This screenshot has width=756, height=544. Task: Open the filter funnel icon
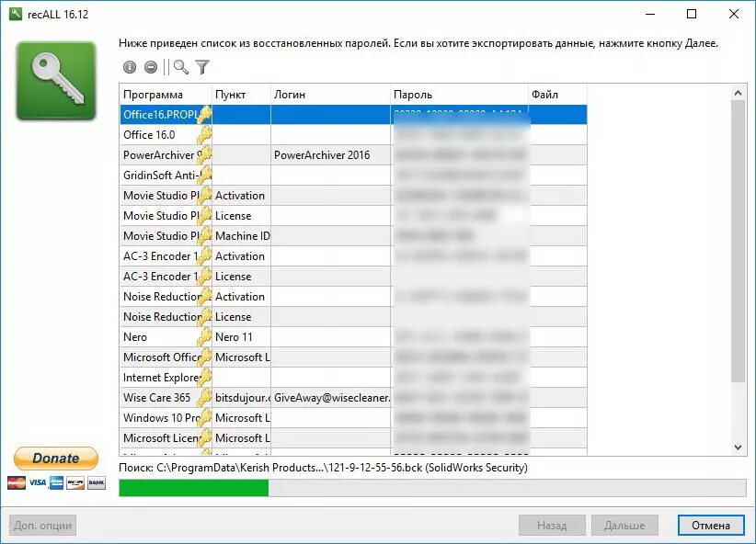click(202, 67)
